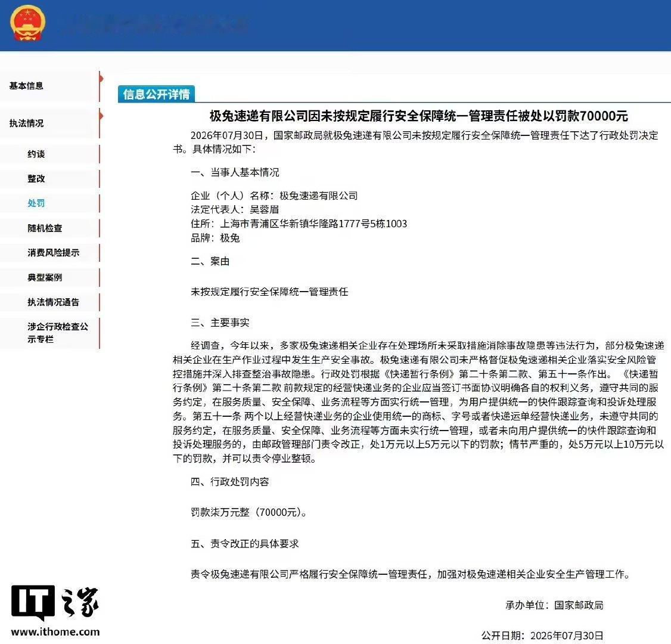
Task: Open 消费风险提示 sidebar item
Action: click(x=54, y=253)
